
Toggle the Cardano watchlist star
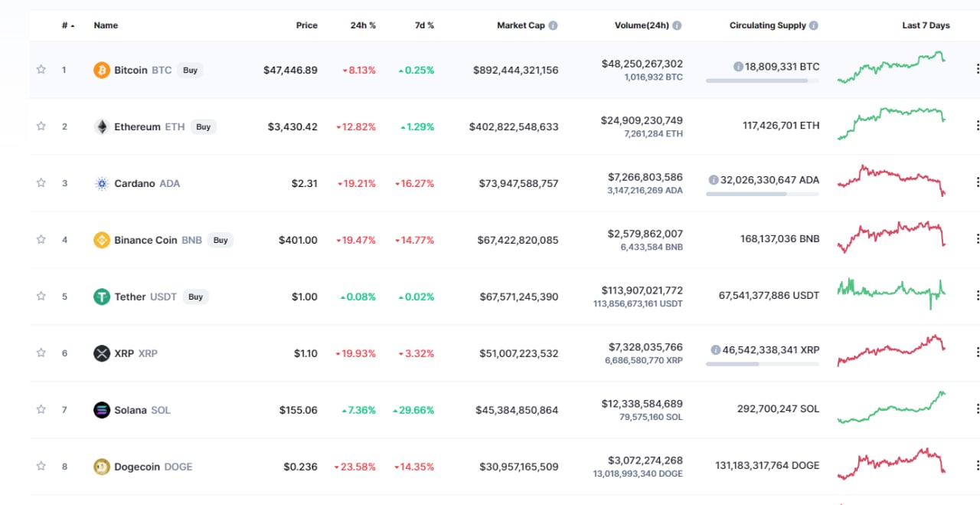(x=41, y=183)
